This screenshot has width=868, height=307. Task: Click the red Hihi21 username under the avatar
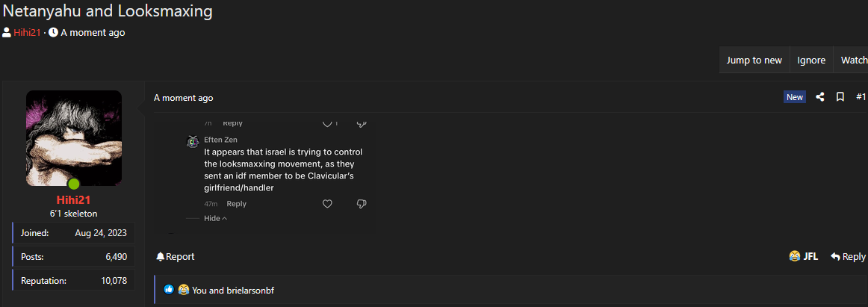[x=74, y=199]
